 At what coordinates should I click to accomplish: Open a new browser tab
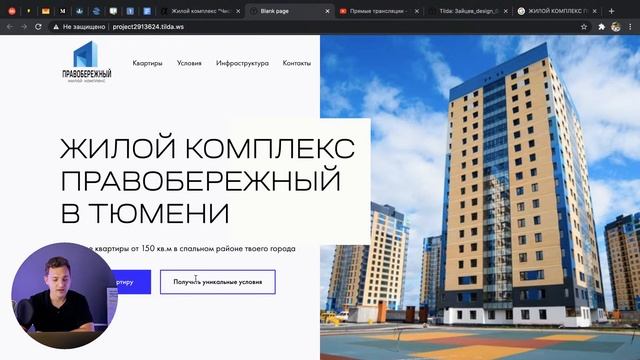pyautogui.click(x=611, y=11)
